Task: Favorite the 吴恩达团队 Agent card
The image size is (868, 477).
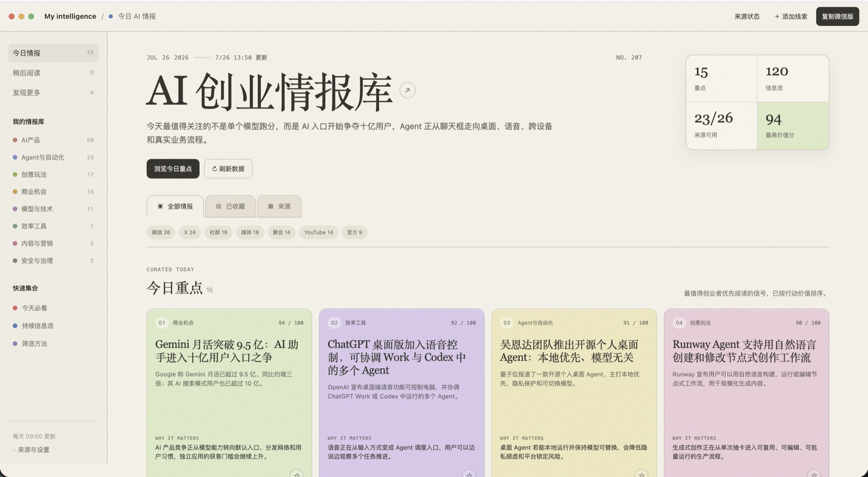Action: (641, 474)
